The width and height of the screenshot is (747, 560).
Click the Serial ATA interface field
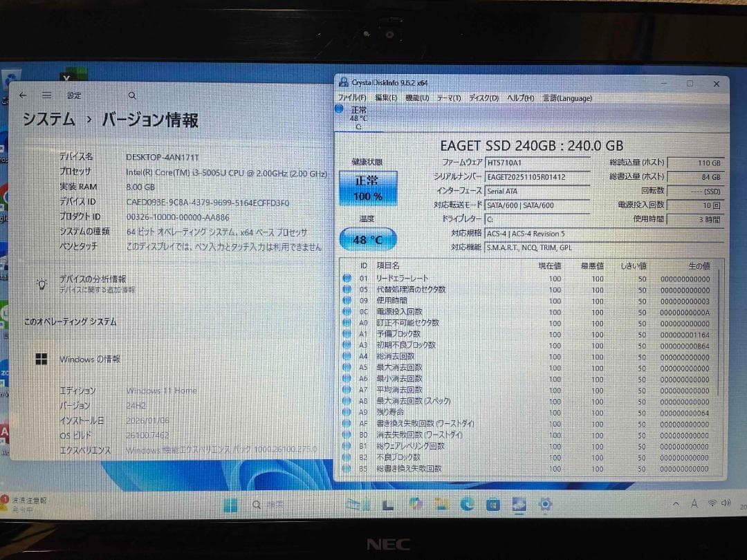[x=537, y=192]
